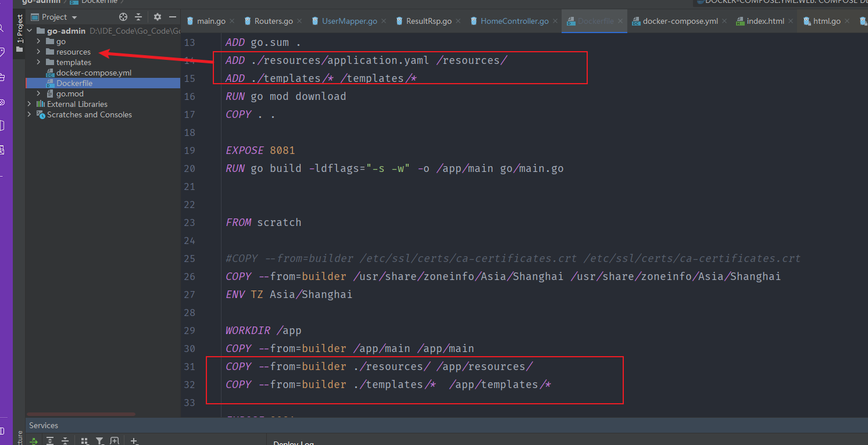Select the templates folder row
This screenshot has height=445, width=868.
[103, 62]
